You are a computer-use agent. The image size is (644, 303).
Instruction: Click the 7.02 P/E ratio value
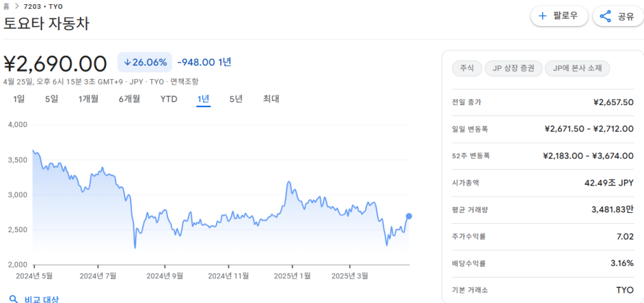626,236
